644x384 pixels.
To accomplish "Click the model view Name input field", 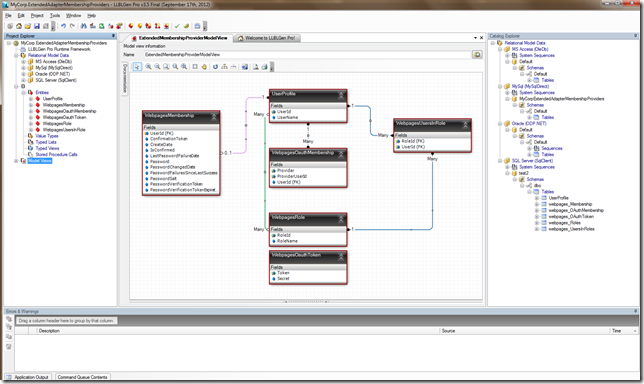I will click(x=307, y=55).
